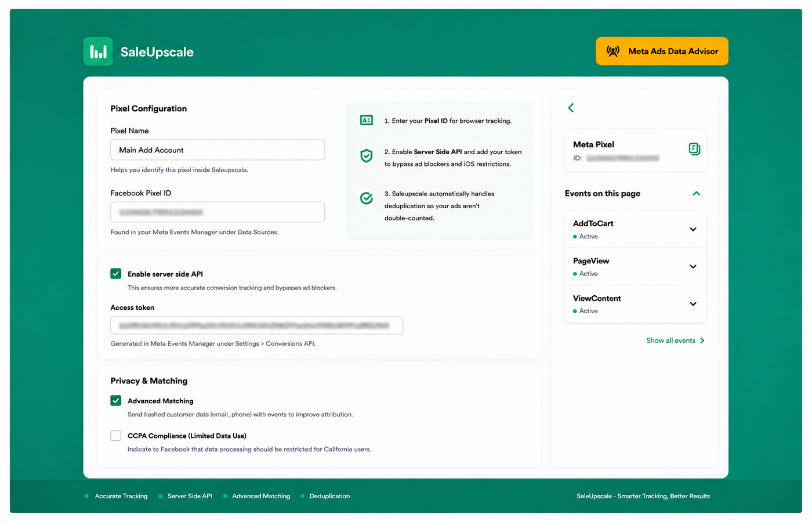The image size is (812, 522).
Task: Click the Accurate Tracking footer item
Action: [121, 496]
